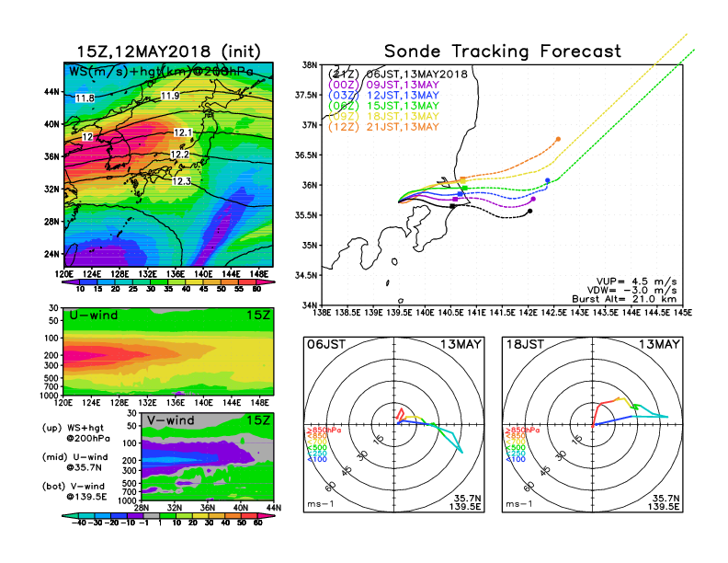Viewport: 728px width, 563px height.
Task: Select the black "(21Z) 06JST,13MAY2018" legend entry
Action: [x=397, y=75]
